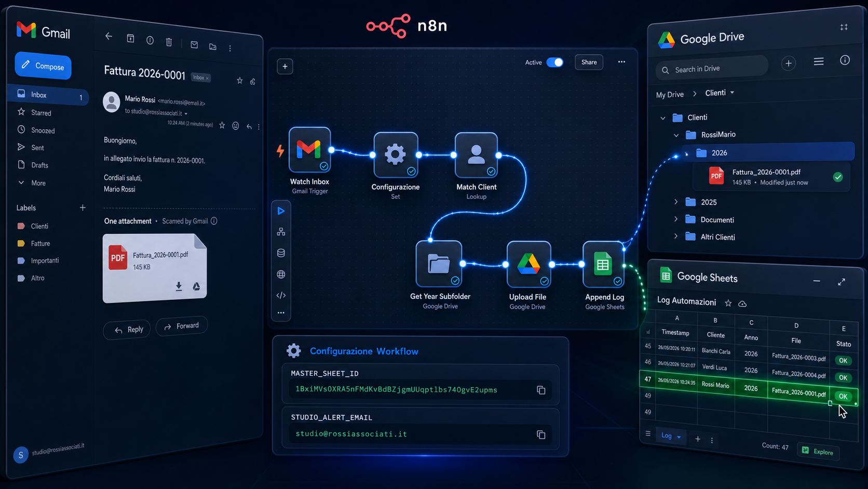Viewport: 868px width, 489px height.
Task: Open the n8n workflow options menu
Action: (621, 62)
